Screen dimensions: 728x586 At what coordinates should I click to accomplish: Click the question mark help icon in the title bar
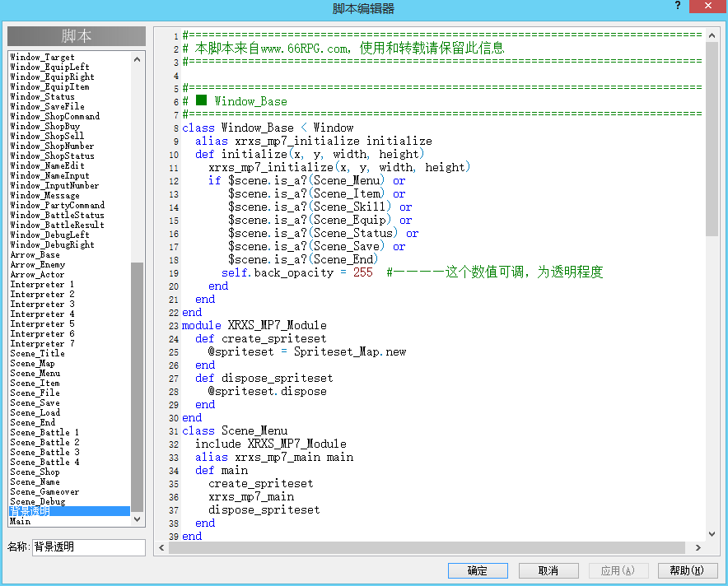tap(678, 6)
